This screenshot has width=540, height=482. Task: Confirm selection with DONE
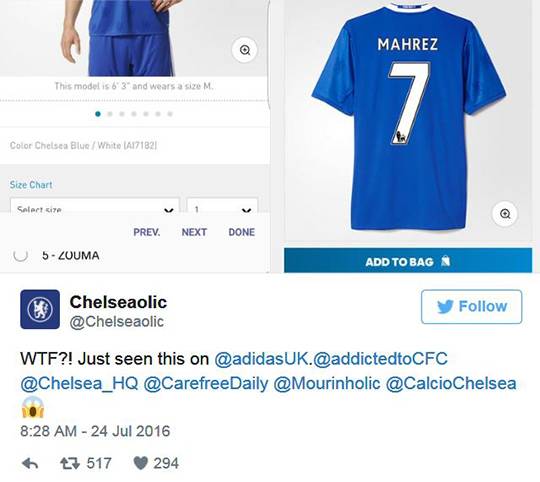(x=242, y=232)
